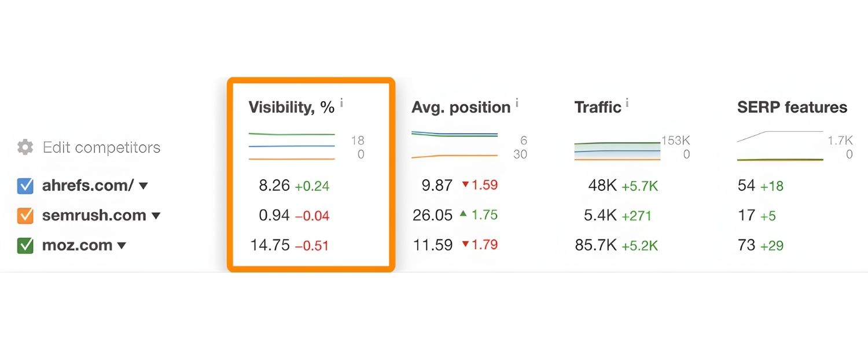Click the SERP features sparkline chart

pos(780,146)
